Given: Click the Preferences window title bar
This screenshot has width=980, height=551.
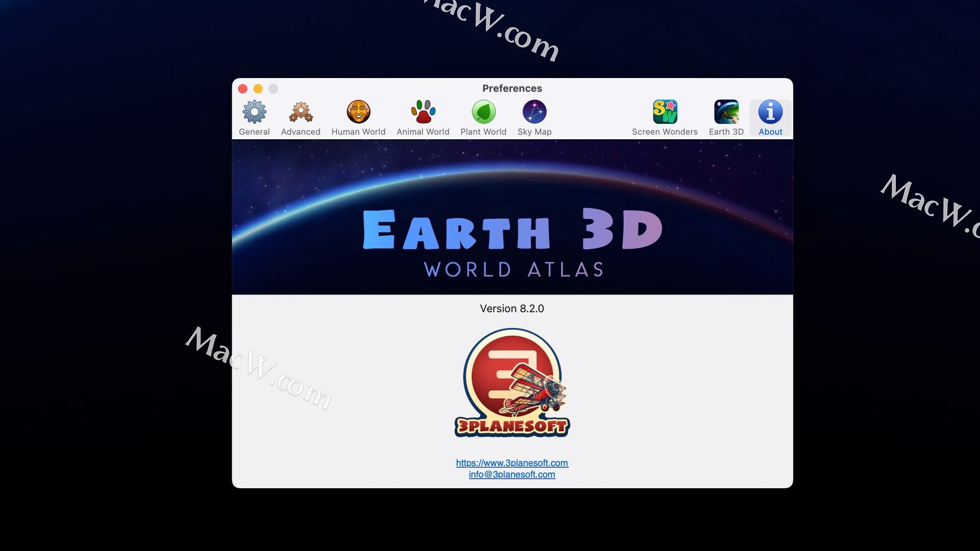Looking at the screenshot, I should pos(512,88).
